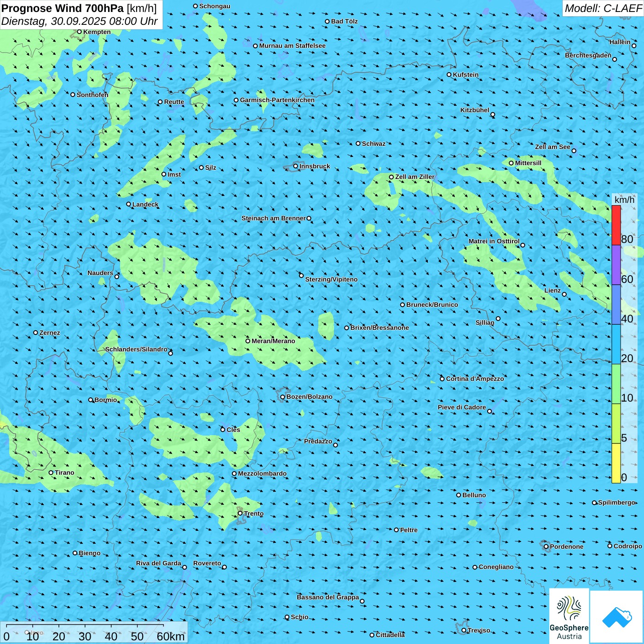
Task: Click the 'Bormio' city label
Action: (106, 400)
